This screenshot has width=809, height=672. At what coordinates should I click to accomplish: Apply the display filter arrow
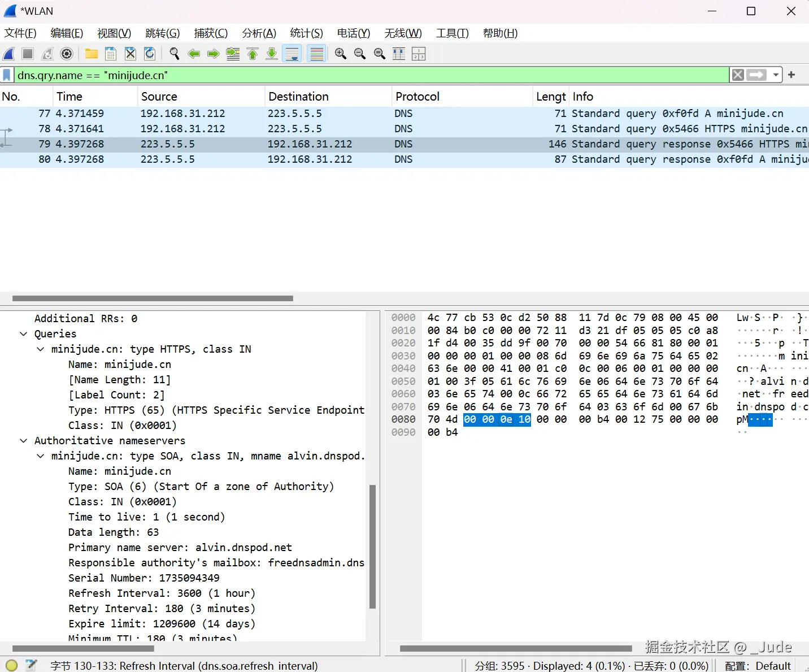756,75
